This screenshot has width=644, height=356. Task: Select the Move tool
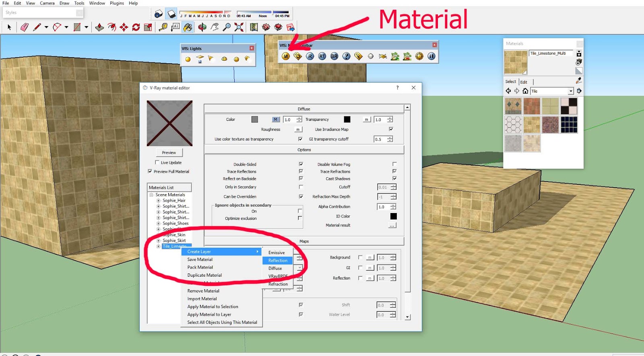(124, 27)
